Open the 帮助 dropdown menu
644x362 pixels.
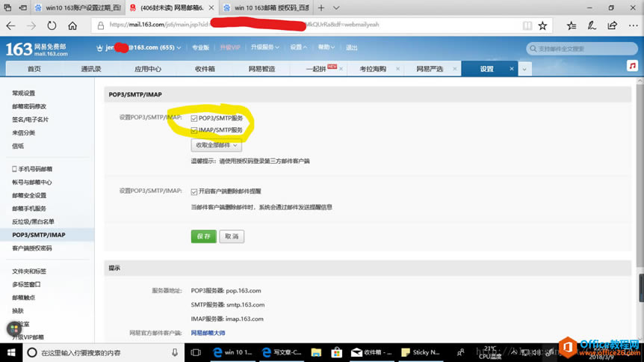(x=326, y=47)
